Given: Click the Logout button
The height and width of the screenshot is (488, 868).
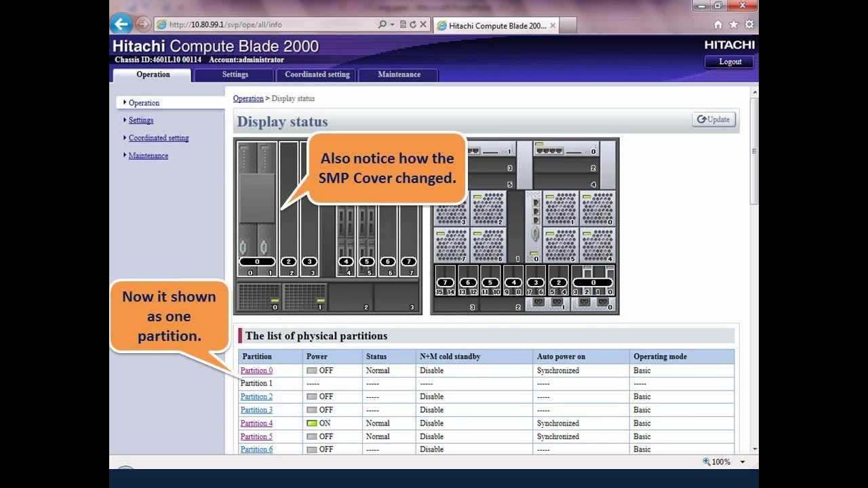Looking at the screenshot, I should [730, 62].
